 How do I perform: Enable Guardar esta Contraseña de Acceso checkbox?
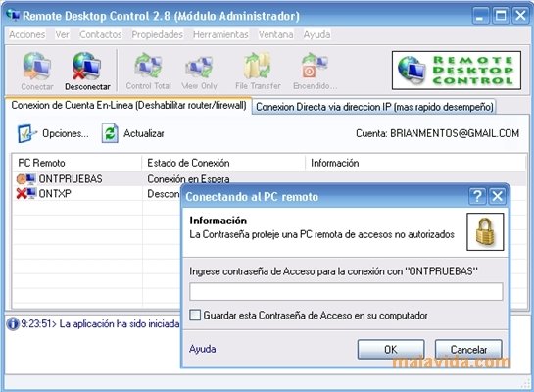point(195,315)
